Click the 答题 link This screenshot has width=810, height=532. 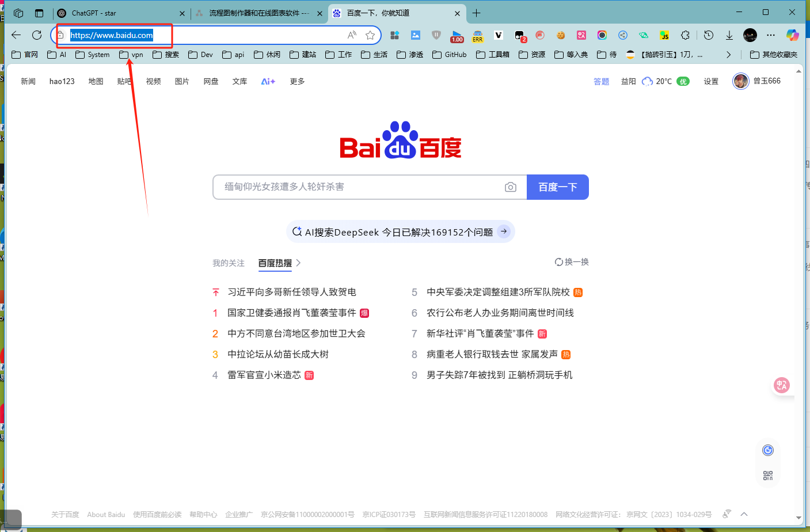[x=602, y=81]
